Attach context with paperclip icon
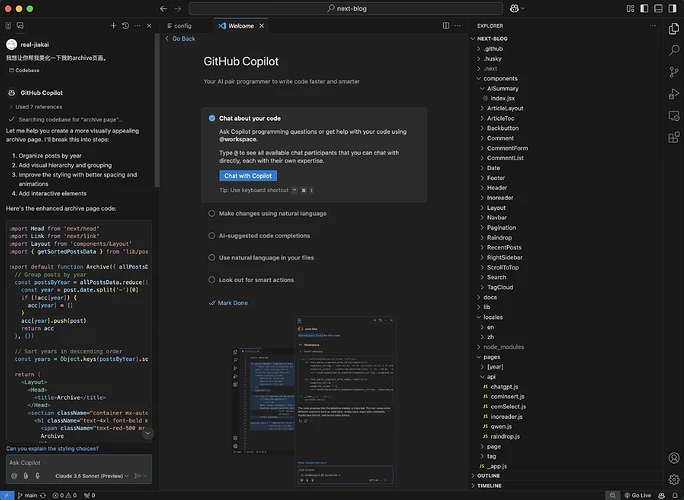 26,476
